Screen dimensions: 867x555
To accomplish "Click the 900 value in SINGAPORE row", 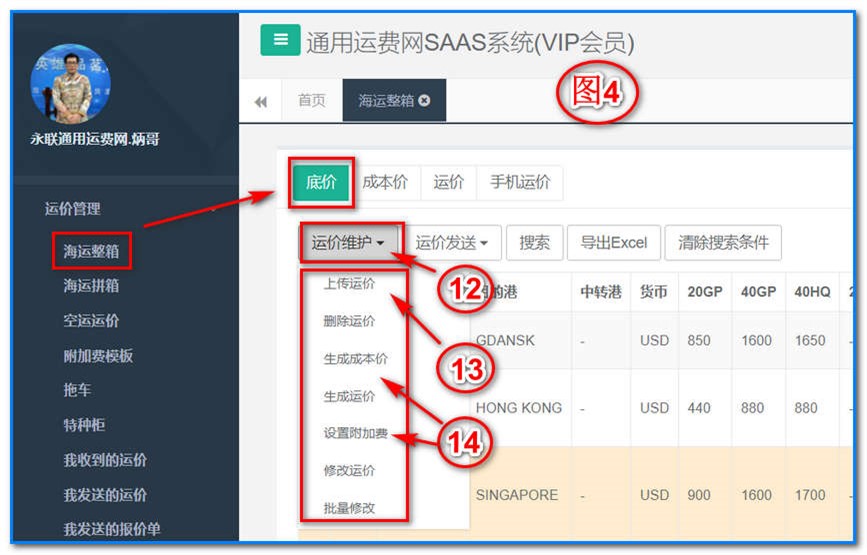I will [699, 495].
